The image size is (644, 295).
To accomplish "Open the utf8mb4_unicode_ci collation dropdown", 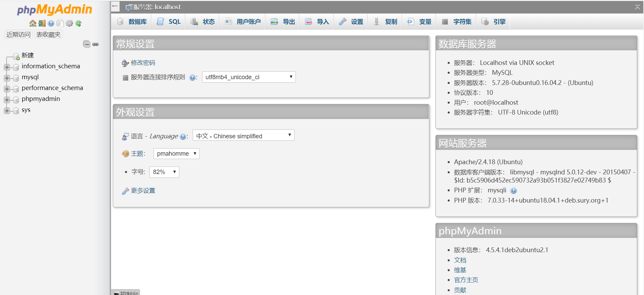I will coord(249,77).
